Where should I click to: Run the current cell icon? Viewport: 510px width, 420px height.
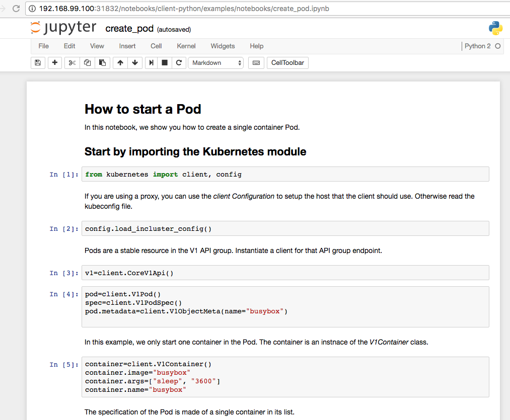[x=151, y=63]
